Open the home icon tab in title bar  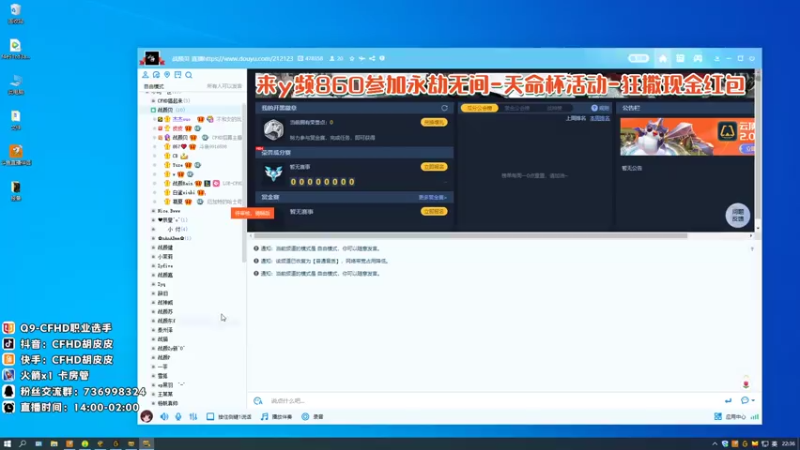coord(663,59)
